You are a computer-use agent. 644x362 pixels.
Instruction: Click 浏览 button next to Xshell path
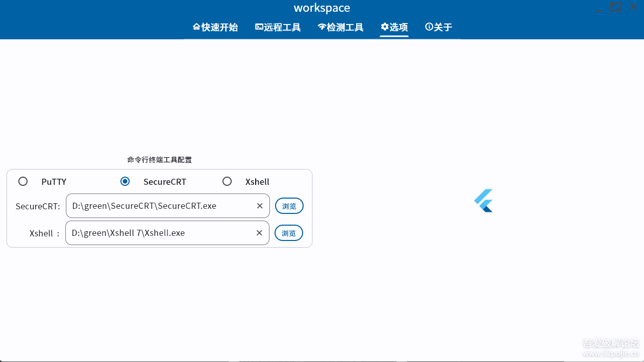point(289,233)
